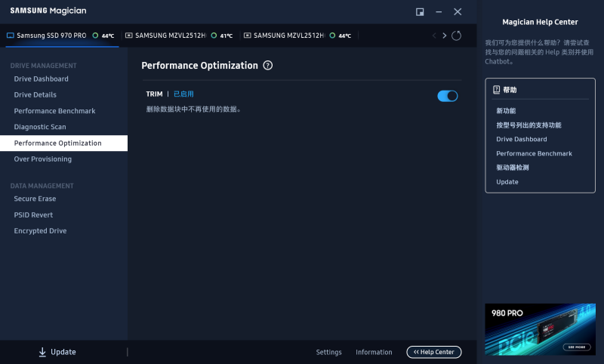Open Drive Dashboard help topic
The height and width of the screenshot is (364, 604).
point(521,139)
